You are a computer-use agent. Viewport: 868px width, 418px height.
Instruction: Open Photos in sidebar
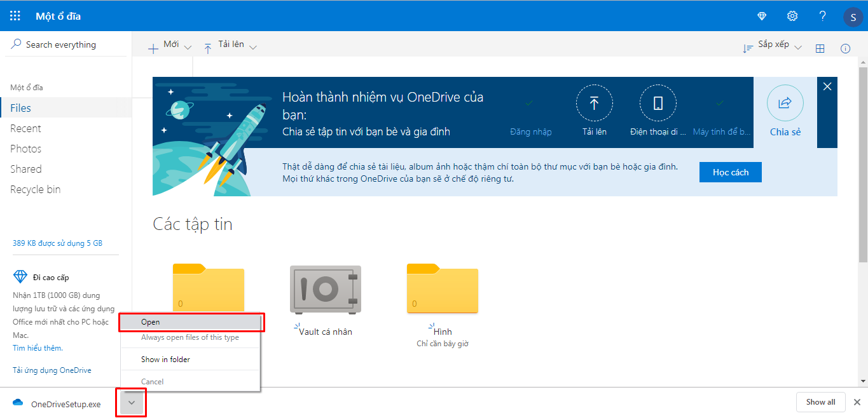tap(66, 149)
